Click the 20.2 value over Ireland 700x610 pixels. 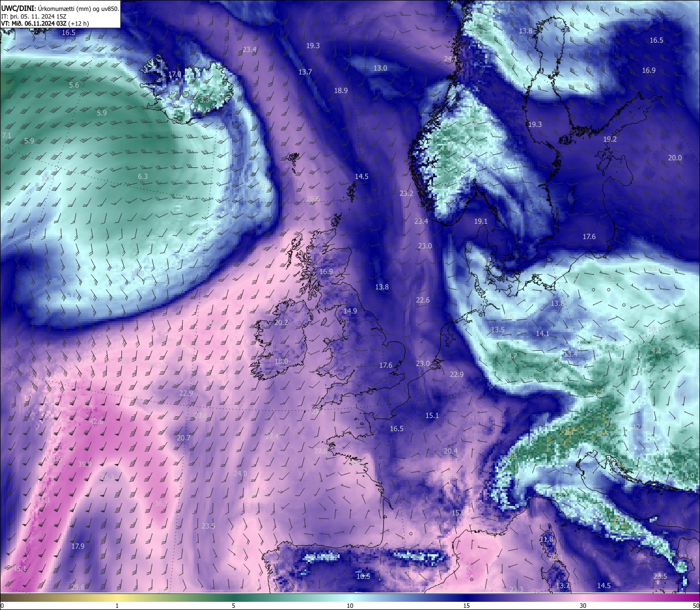(281, 322)
